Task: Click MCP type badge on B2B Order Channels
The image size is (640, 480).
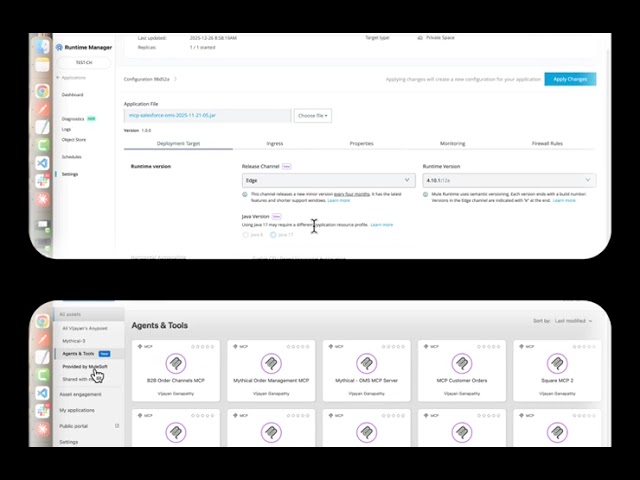Action: (145, 347)
